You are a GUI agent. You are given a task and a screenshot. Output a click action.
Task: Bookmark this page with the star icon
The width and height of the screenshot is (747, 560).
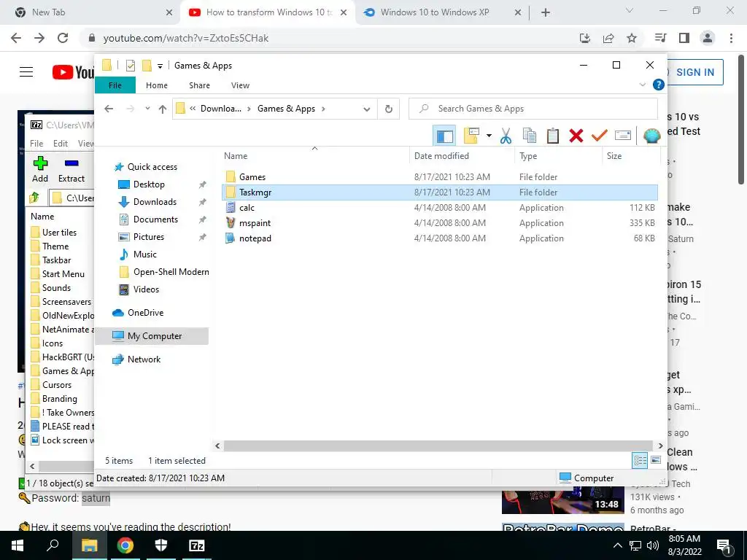coord(632,38)
